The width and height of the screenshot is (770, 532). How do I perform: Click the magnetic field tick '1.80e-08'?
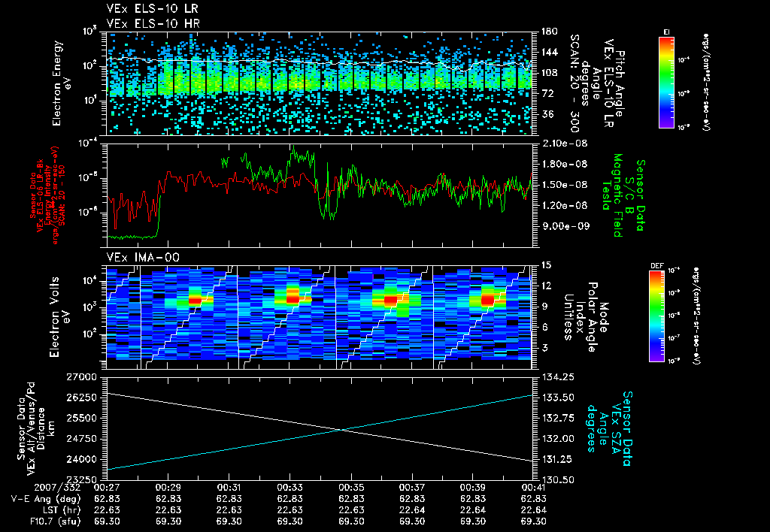(x=564, y=164)
